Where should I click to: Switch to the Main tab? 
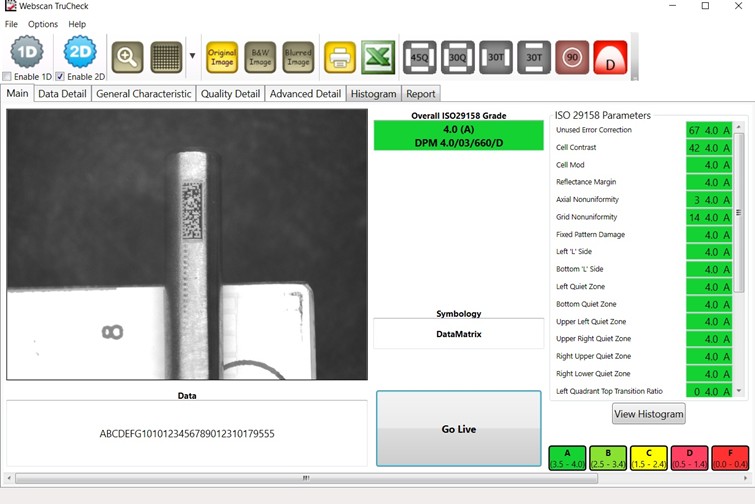(17, 93)
